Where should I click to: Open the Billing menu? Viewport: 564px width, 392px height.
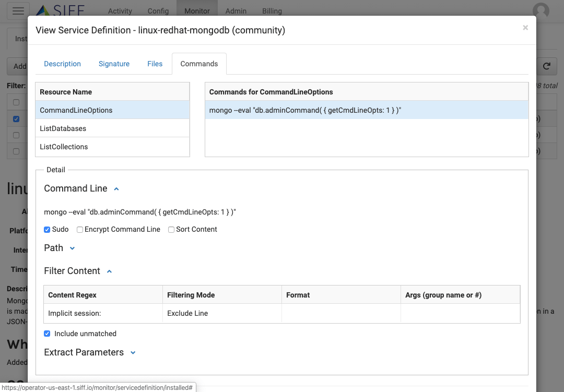point(272,11)
